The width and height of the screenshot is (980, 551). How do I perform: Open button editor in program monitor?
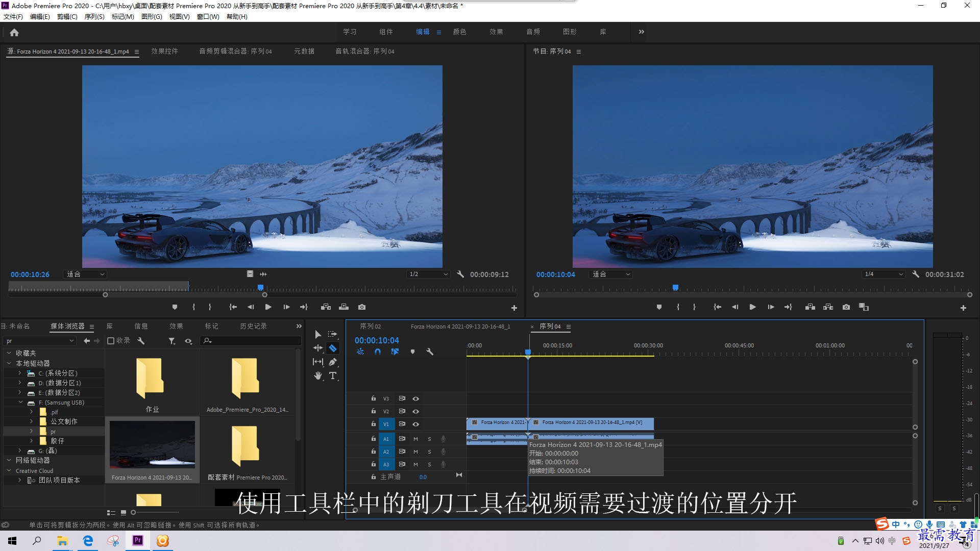pos(963,308)
